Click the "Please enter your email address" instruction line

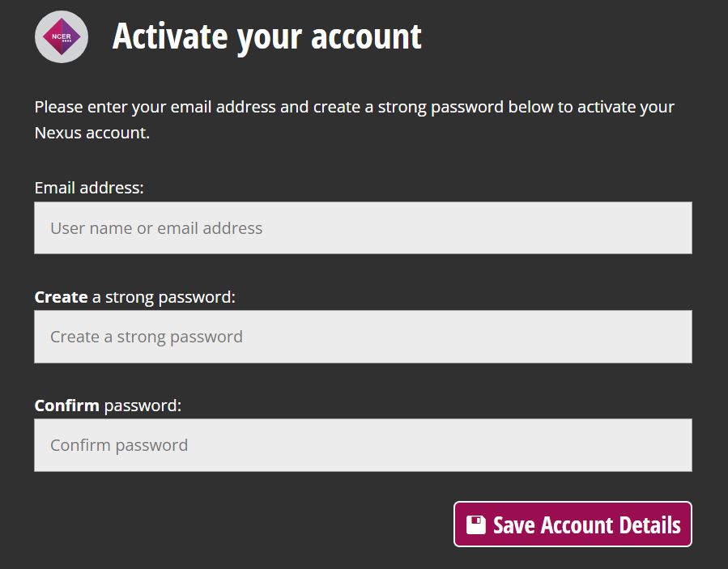(x=354, y=107)
